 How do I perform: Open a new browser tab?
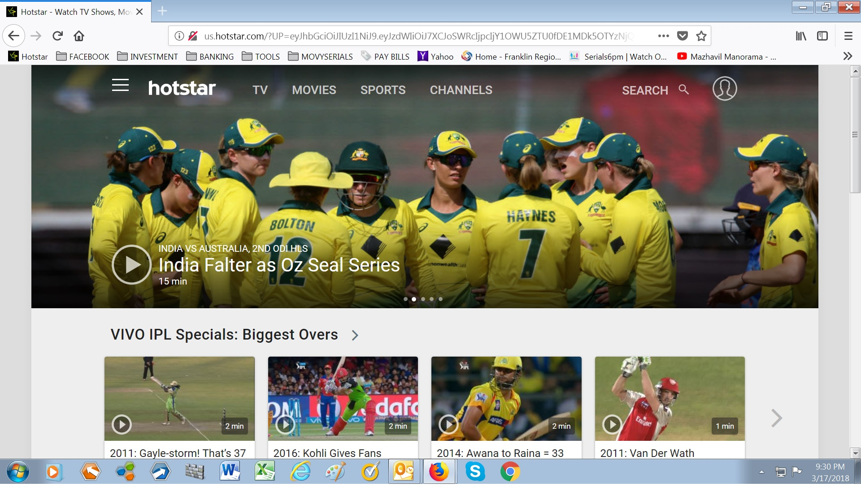(162, 11)
